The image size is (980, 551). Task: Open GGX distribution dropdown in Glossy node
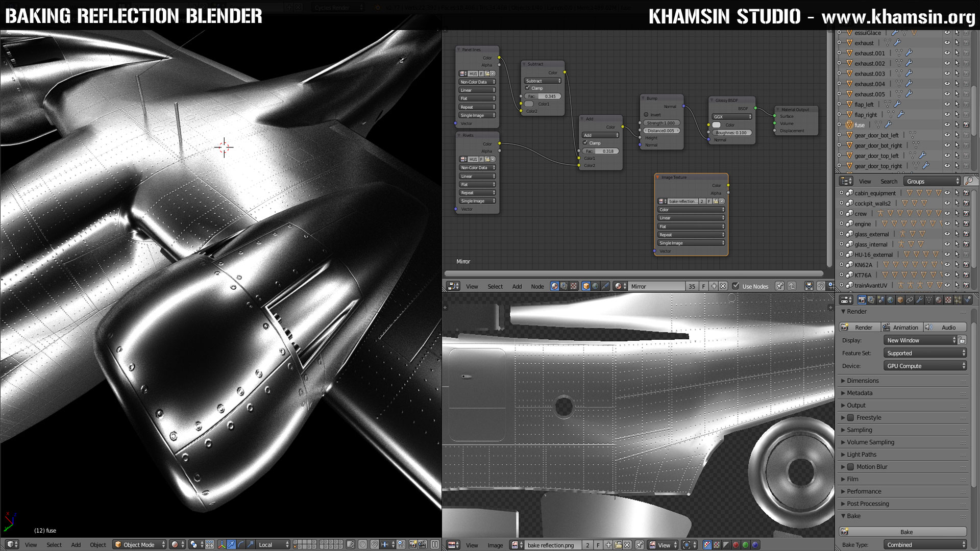pyautogui.click(x=732, y=117)
